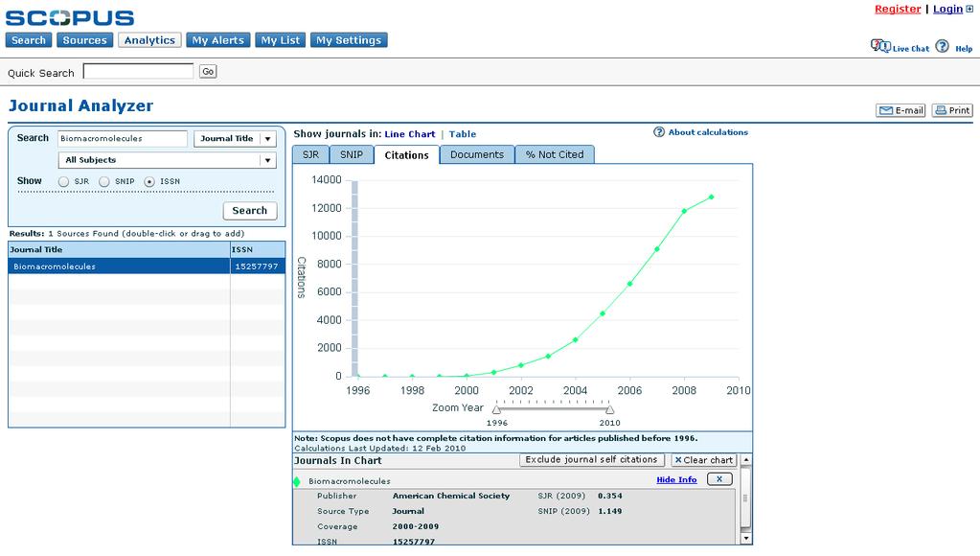Click the 2009 data point on chart
980x556 pixels.
tap(711, 197)
